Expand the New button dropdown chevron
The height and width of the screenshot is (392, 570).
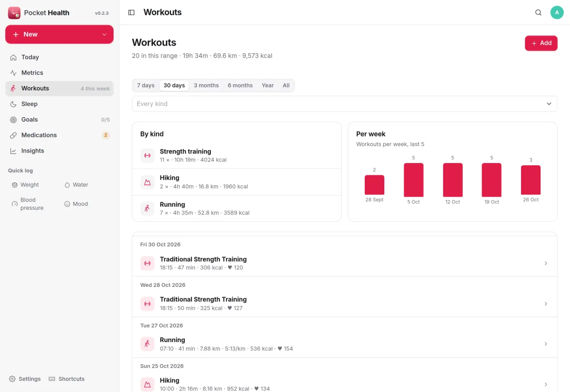(x=104, y=35)
